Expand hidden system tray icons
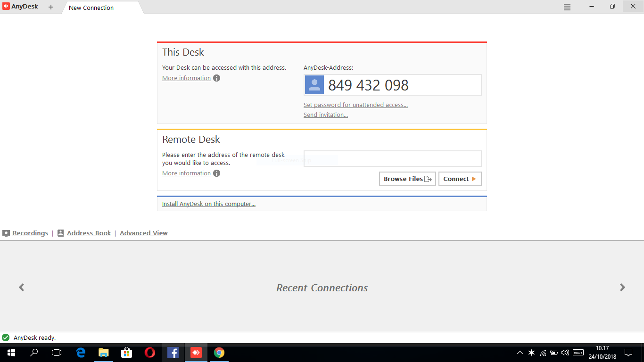 520,353
